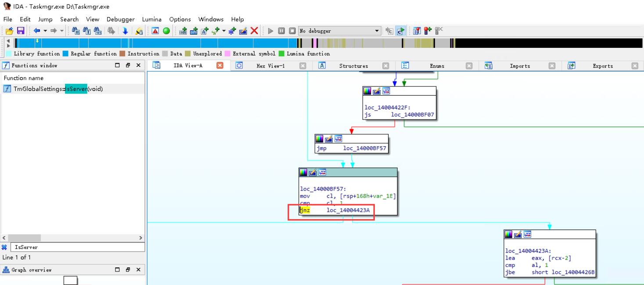Click the 'Function name' column header
The width and height of the screenshot is (644, 285).
coord(24,78)
